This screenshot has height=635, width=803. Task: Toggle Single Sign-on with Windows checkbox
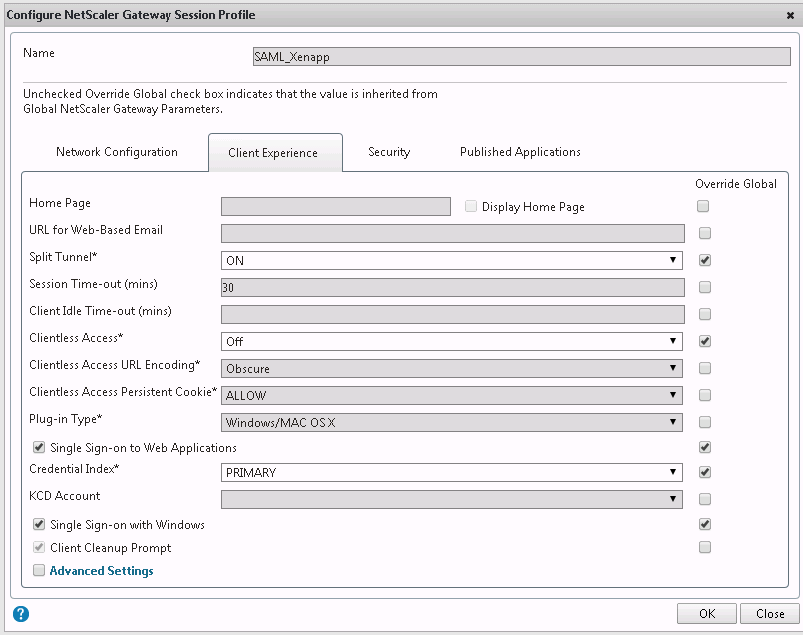(x=40, y=524)
